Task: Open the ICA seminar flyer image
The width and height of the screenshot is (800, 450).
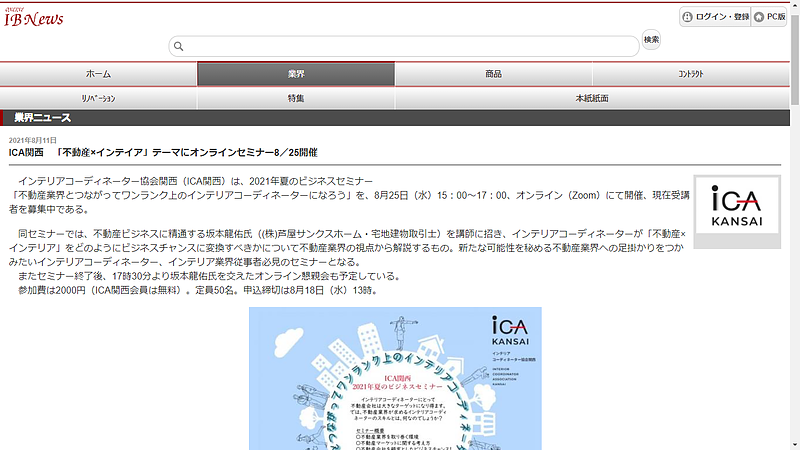Action: 395,378
